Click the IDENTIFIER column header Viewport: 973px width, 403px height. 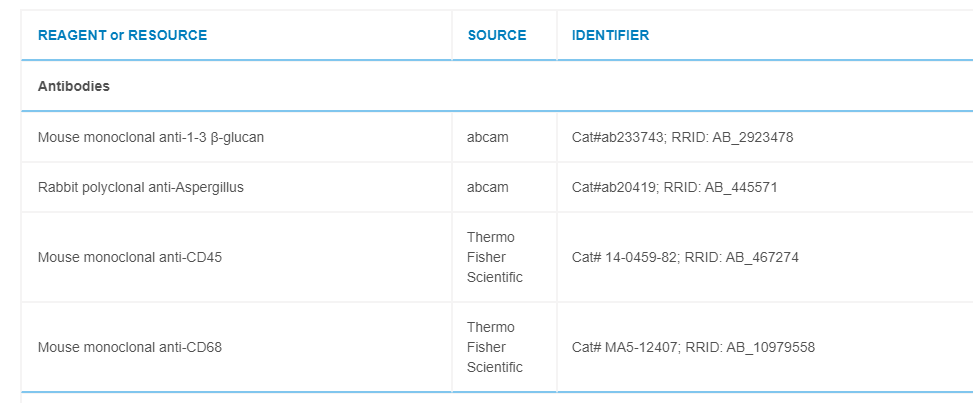click(x=610, y=35)
